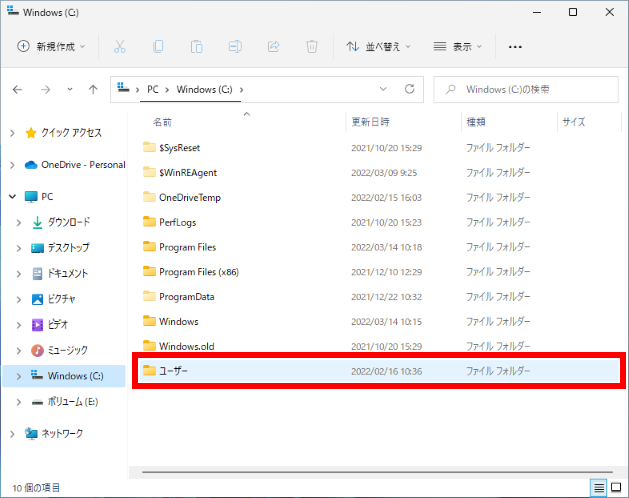
Task: Open the three-dot See more menu
Action: tap(515, 47)
